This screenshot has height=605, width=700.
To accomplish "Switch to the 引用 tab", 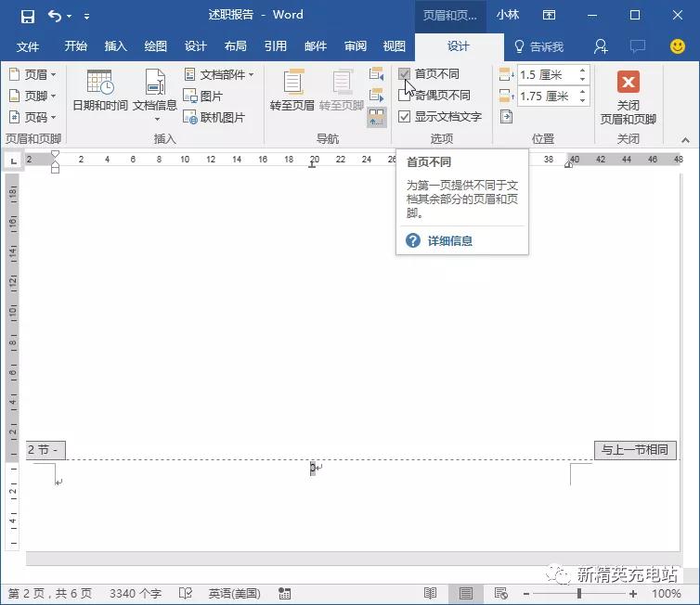I will click(x=275, y=46).
